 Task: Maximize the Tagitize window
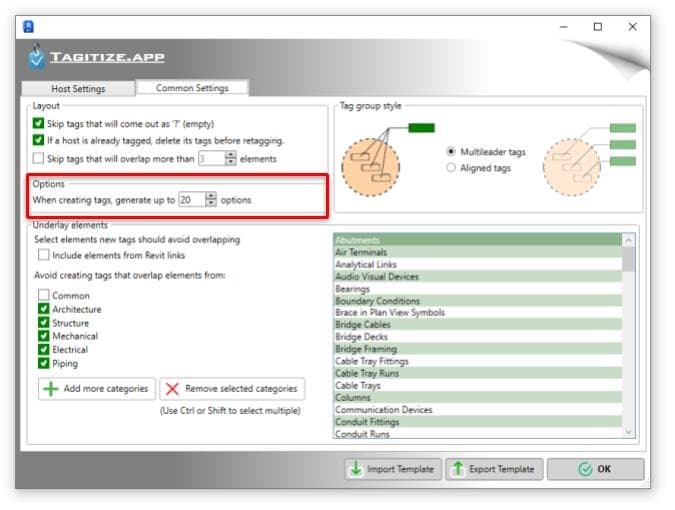[598, 27]
